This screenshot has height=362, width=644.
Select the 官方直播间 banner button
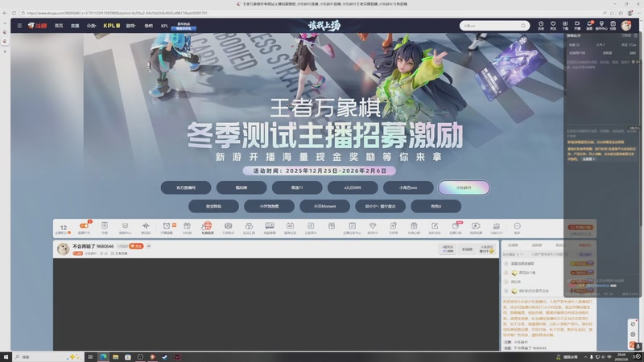click(186, 187)
